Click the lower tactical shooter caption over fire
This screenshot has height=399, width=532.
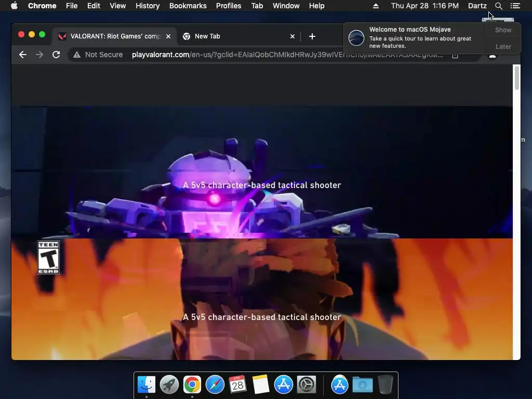(262, 317)
